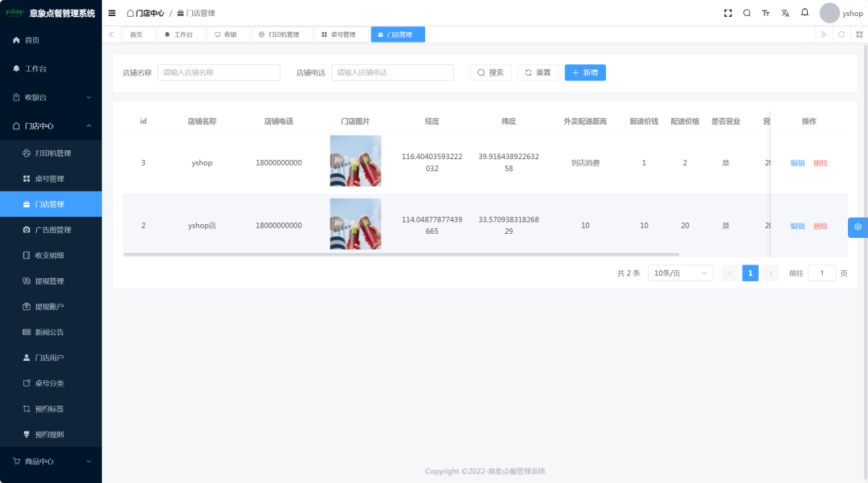Click 删除 link for the yshop店 row

coord(821,227)
